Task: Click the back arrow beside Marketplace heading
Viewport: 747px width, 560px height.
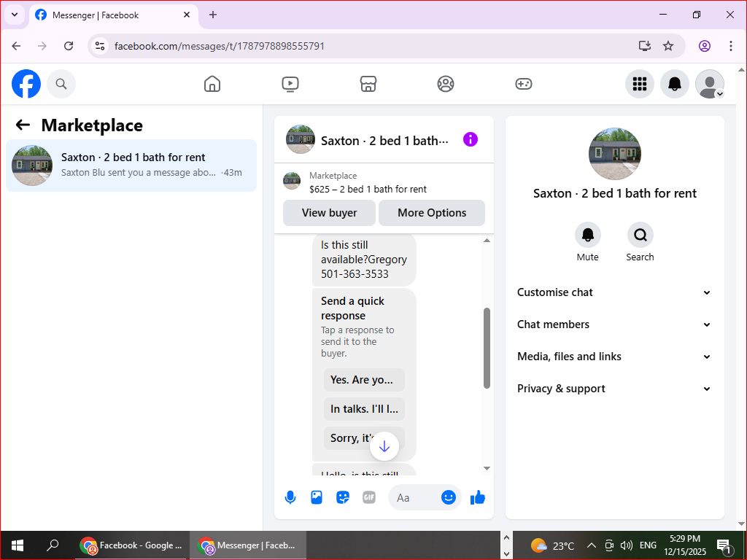Action: [23, 125]
